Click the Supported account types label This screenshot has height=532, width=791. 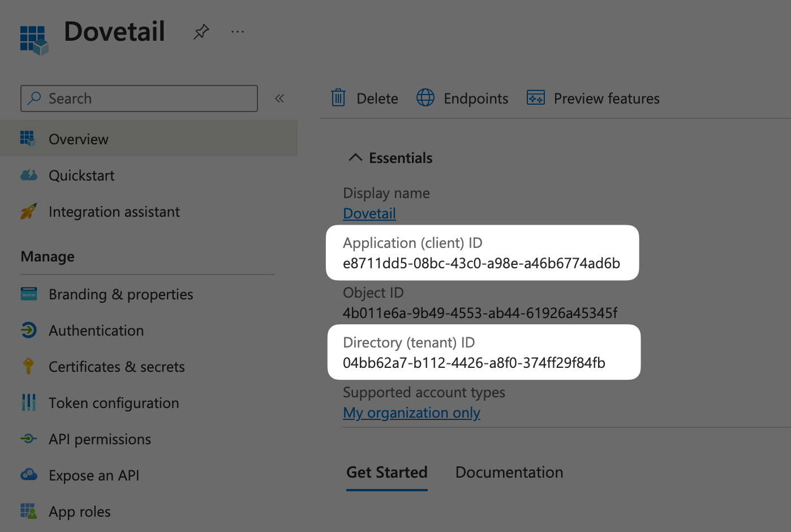pos(424,392)
